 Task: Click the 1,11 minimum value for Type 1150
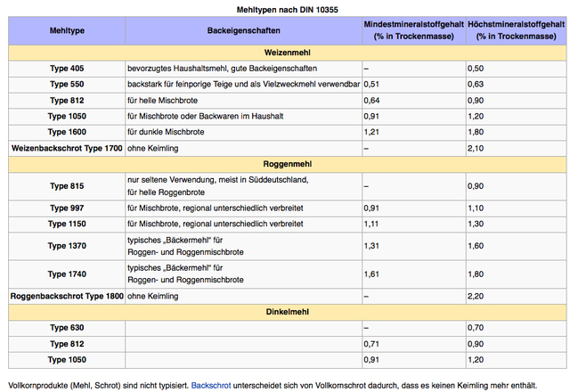(x=371, y=224)
